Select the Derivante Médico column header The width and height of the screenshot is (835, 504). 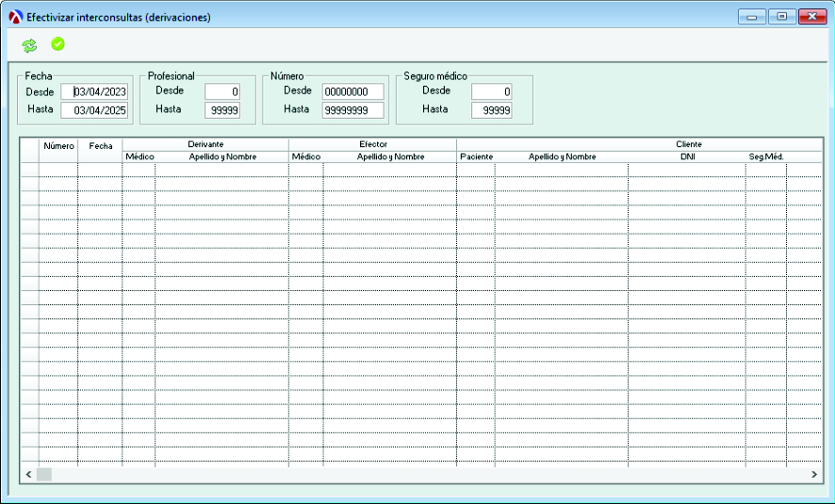tap(139, 156)
